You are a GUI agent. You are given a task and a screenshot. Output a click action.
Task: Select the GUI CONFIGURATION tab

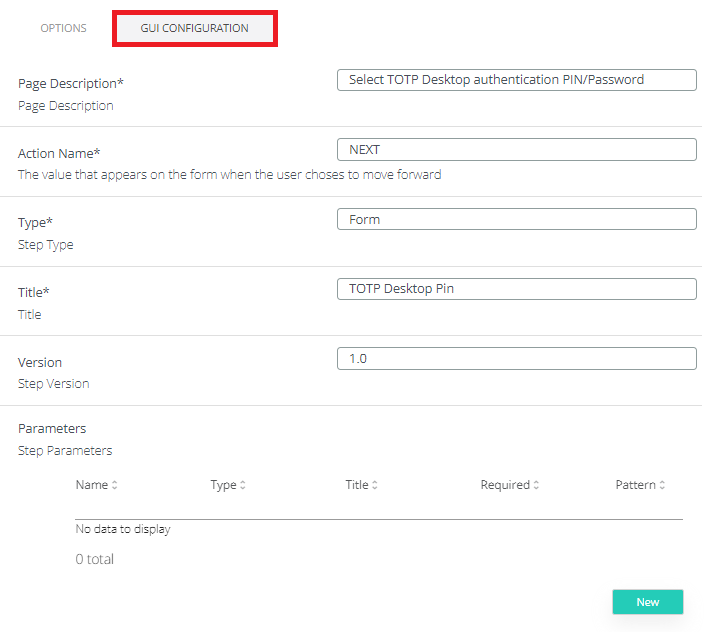(x=194, y=28)
